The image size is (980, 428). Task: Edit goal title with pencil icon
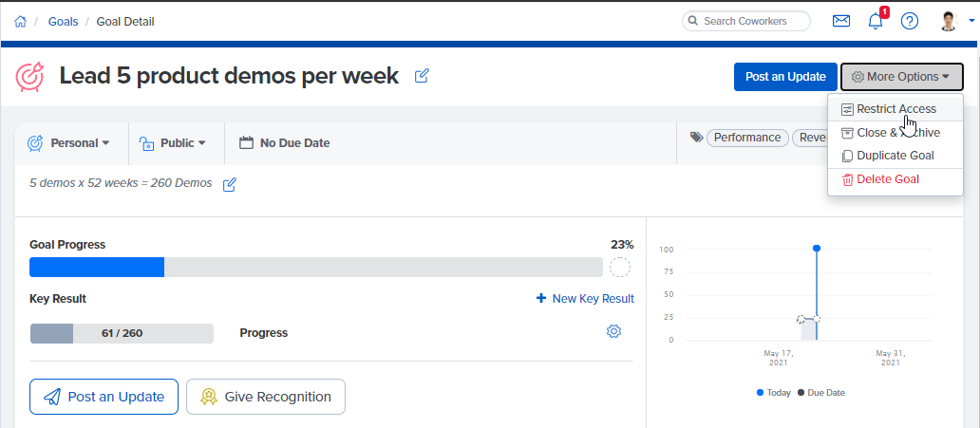tap(422, 76)
